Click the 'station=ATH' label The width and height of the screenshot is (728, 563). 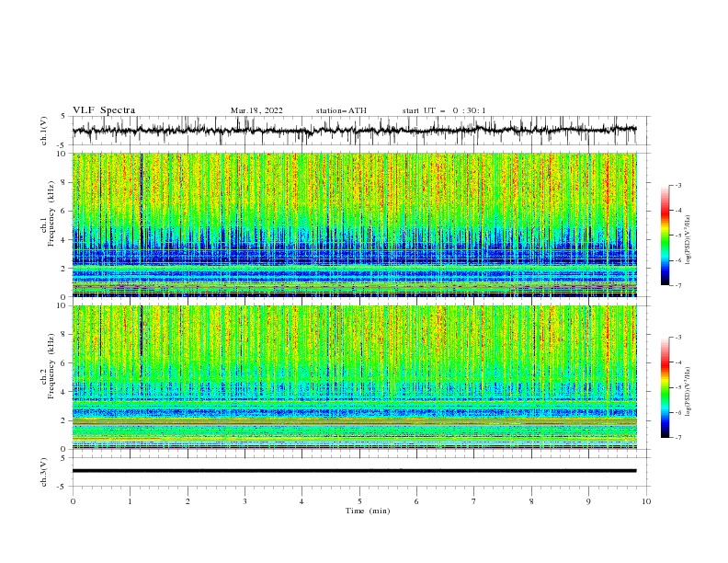coord(341,110)
